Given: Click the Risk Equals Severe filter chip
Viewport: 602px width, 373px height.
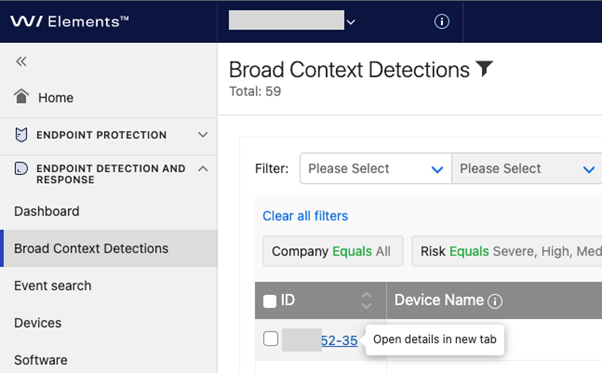Looking at the screenshot, I should [507, 251].
